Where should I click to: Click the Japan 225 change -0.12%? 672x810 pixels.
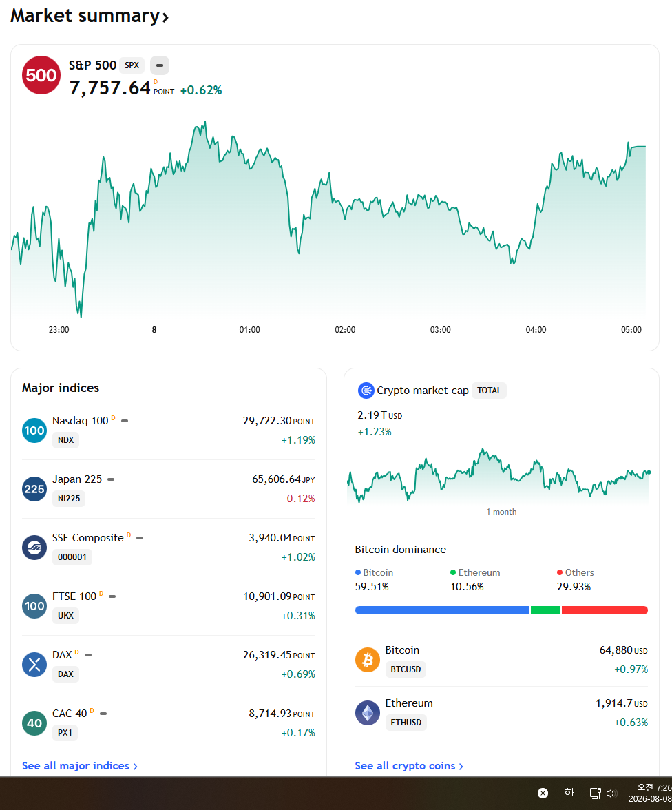click(x=298, y=499)
